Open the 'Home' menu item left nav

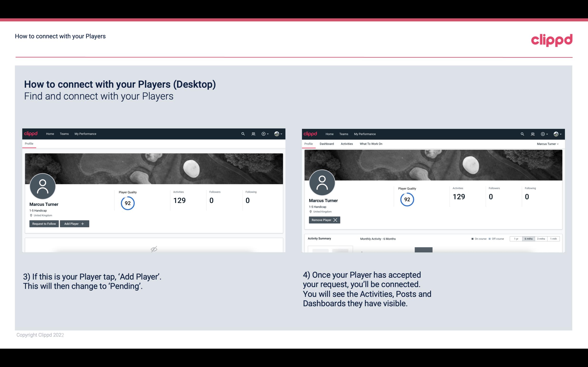pos(49,133)
